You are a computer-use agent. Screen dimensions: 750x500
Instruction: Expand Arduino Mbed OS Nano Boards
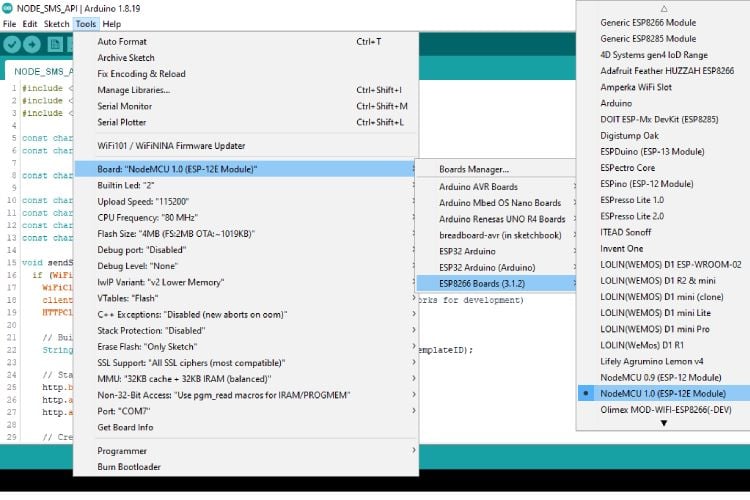coord(496,203)
